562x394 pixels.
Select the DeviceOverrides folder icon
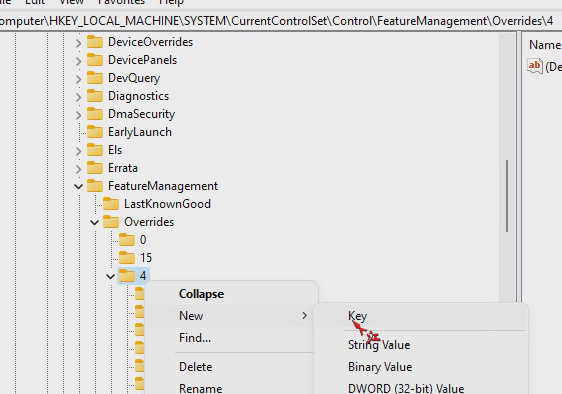[95, 42]
